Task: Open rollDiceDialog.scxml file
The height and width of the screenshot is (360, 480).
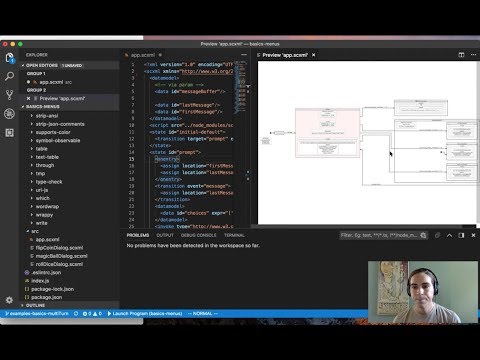Action: 59,264
